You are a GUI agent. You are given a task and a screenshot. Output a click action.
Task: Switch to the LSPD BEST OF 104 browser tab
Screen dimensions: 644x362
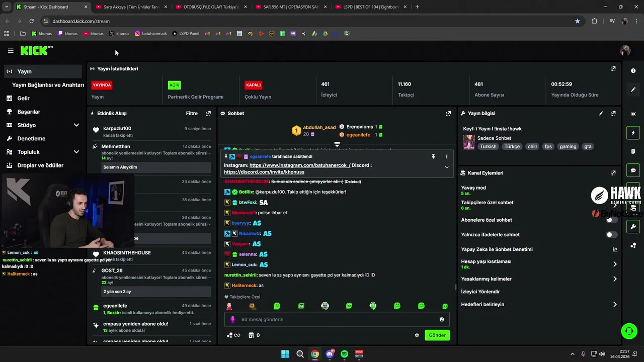pyautogui.click(x=370, y=7)
